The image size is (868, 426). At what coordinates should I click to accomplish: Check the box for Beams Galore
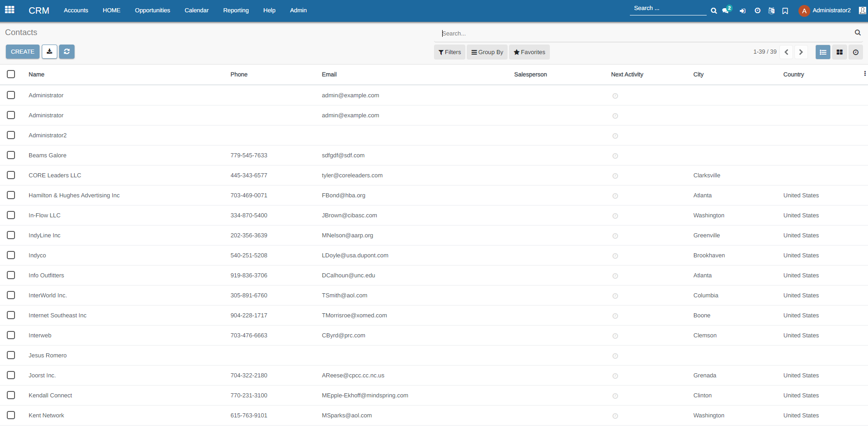coord(11,155)
